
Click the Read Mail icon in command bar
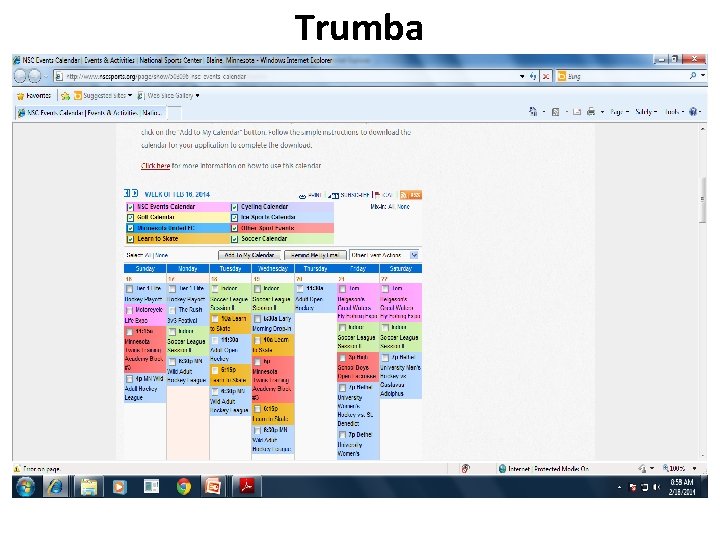click(577, 112)
